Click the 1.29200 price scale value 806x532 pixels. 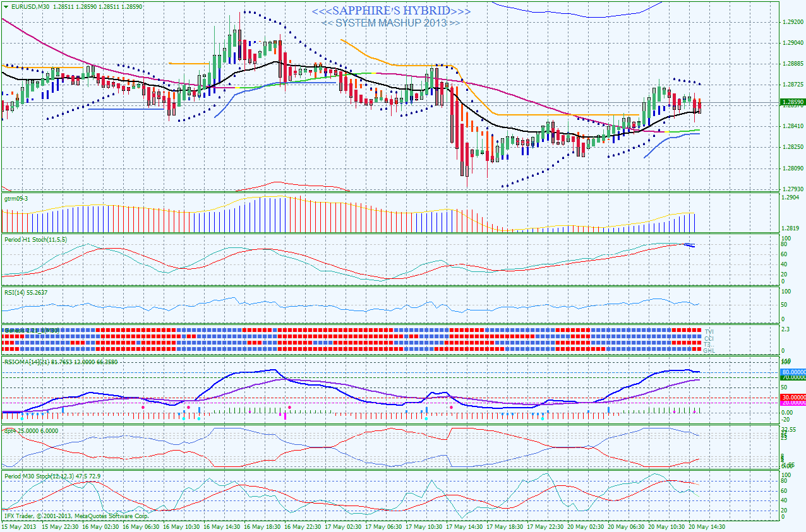pos(792,22)
